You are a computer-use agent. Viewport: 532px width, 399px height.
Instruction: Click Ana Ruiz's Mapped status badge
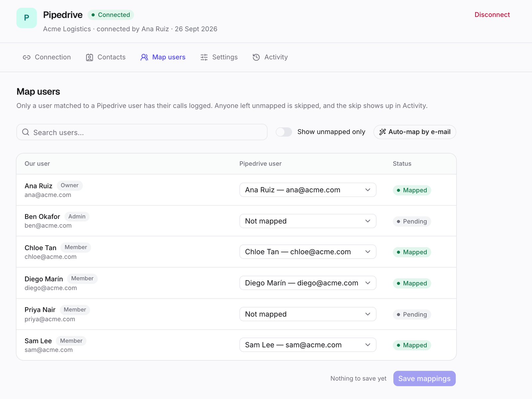(412, 190)
